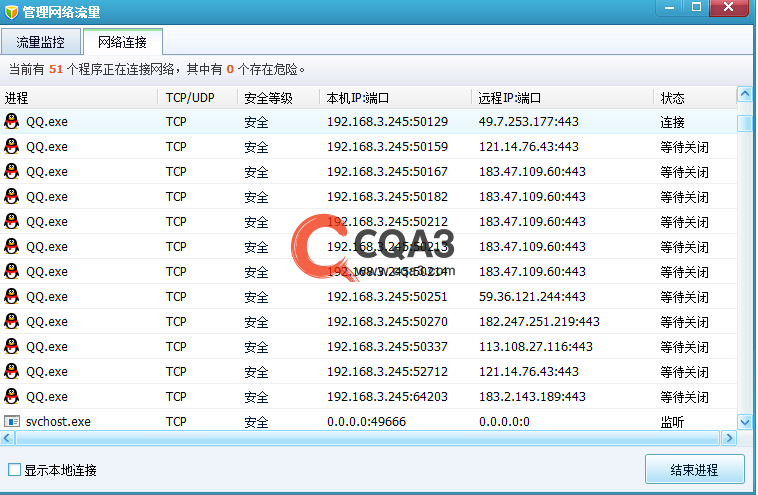The image size is (758, 495).
Task: Sort by the 进程 column header
Action: pyautogui.click(x=79, y=98)
